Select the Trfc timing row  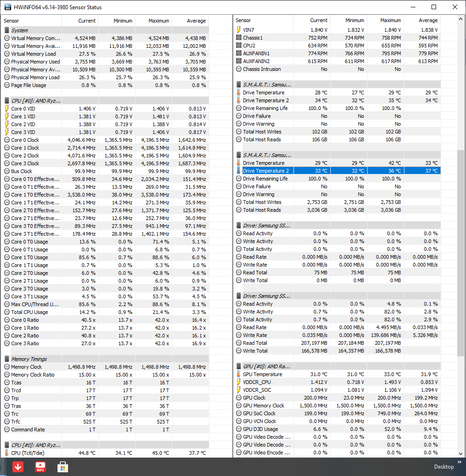point(105,422)
